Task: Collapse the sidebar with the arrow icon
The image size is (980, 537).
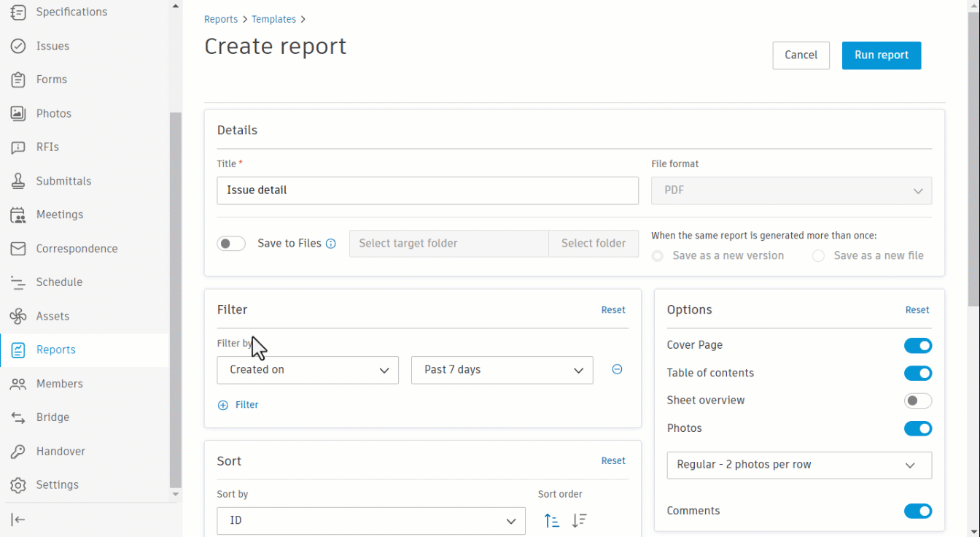Action: pyautogui.click(x=18, y=519)
